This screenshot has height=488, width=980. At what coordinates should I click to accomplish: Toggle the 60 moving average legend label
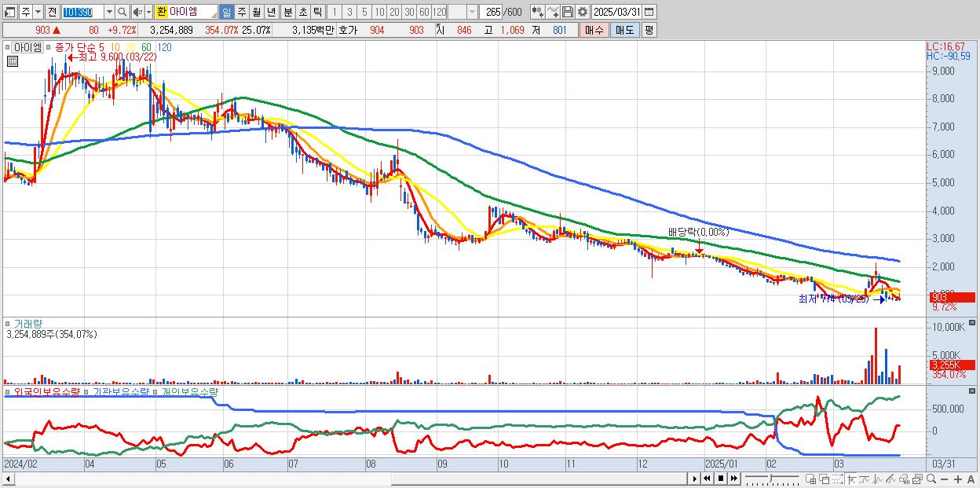[146, 47]
